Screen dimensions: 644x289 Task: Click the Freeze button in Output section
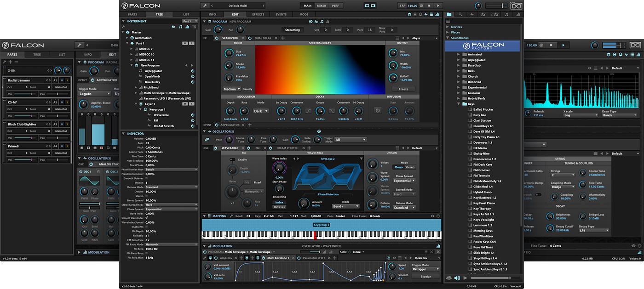[x=403, y=89]
